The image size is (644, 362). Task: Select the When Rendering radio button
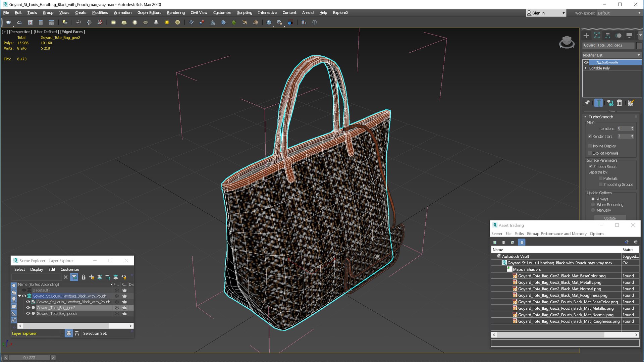(x=593, y=205)
